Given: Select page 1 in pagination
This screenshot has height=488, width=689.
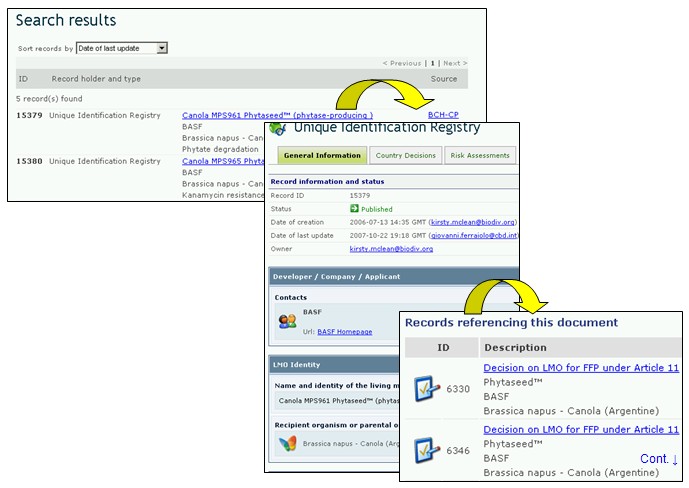Looking at the screenshot, I should (432, 63).
